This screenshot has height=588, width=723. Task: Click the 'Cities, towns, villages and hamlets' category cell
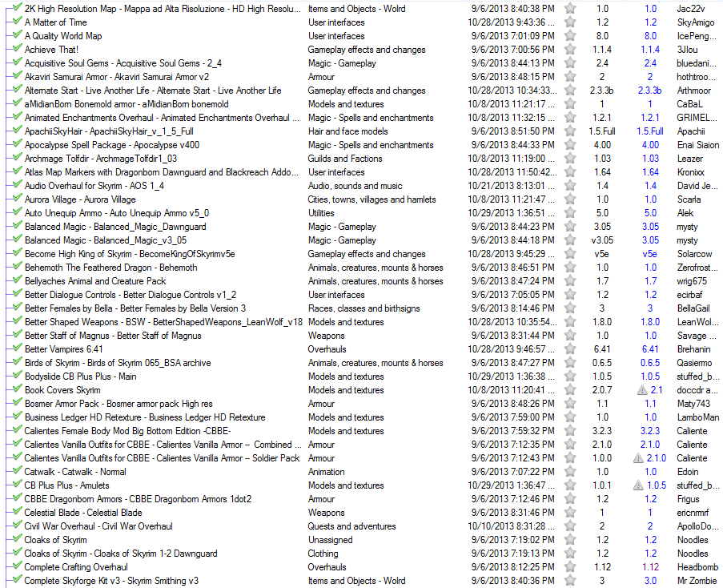pos(372,199)
